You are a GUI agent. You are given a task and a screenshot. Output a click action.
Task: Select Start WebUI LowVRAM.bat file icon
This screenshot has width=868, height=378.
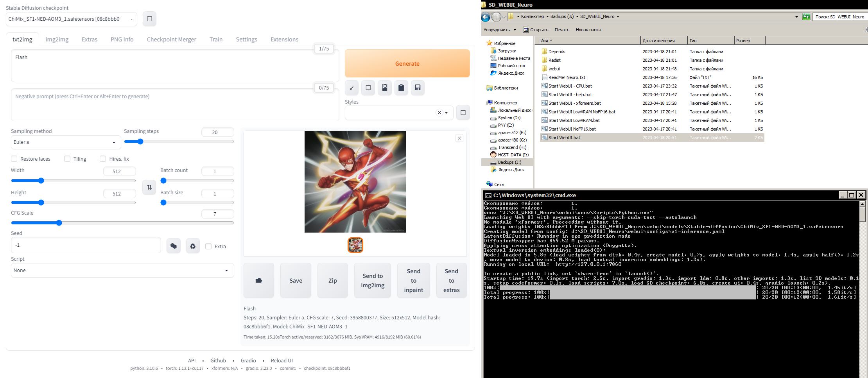click(x=544, y=120)
